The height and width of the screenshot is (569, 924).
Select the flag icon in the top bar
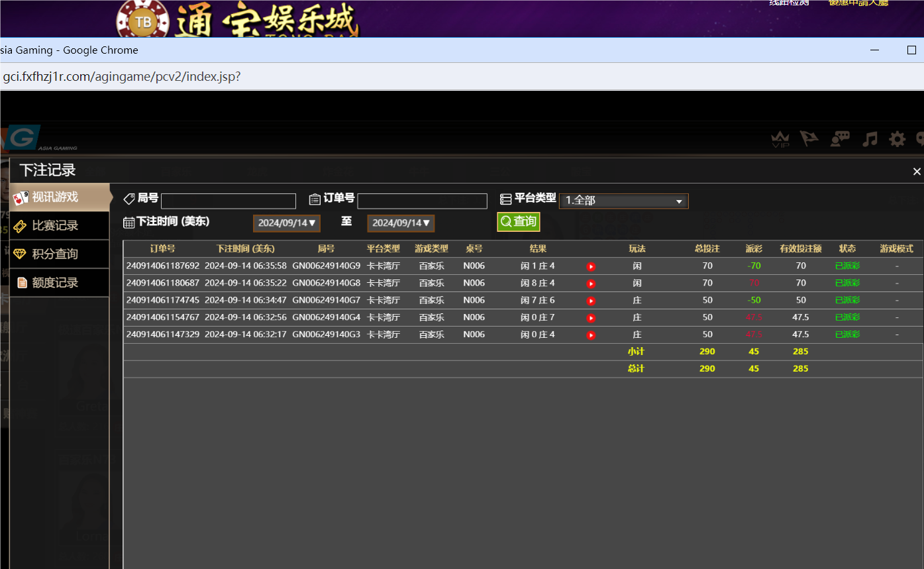pos(809,139)
